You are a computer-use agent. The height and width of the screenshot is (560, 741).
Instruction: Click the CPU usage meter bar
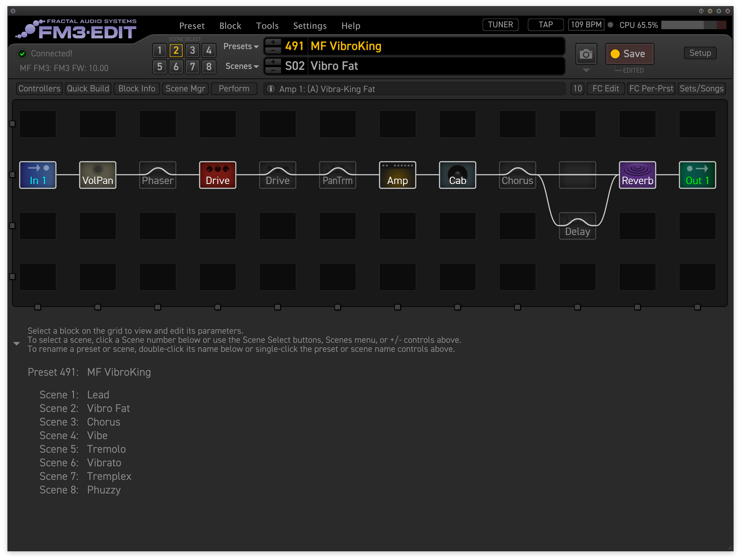pyautogui.click(x=693, y=25)
